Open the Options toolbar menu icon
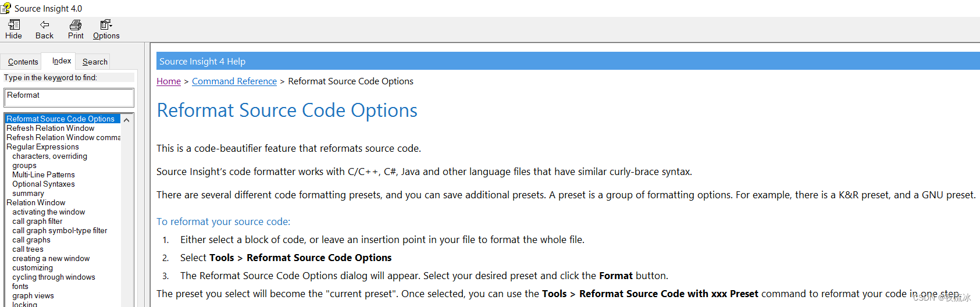 click(x=106, y=24)
